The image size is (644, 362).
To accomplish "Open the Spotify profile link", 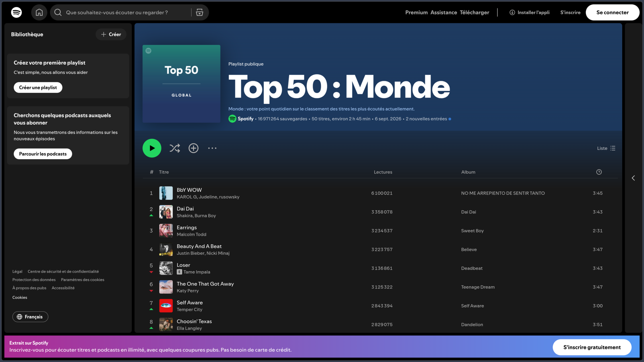I will [x=246, y=119].
